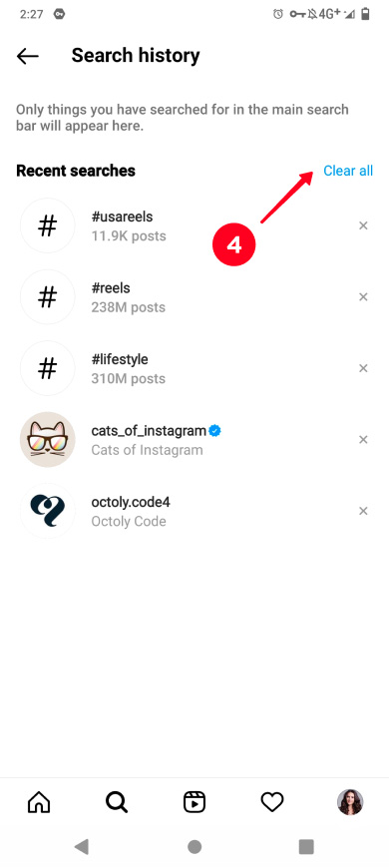389x868 pixels.
Task: Tap Android back navigation triangle
Action: (82, 846)
